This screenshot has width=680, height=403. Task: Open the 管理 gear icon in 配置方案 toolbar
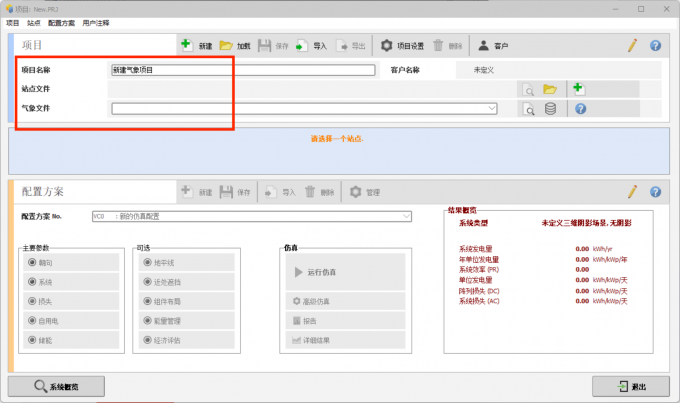[356, 192]
